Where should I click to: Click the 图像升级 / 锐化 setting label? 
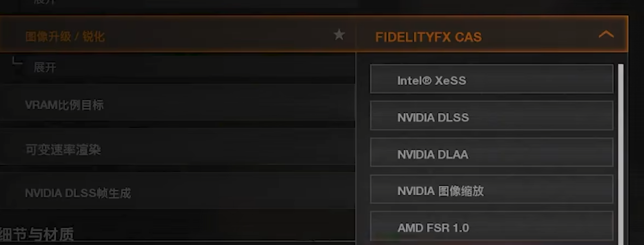pos(65,37)
